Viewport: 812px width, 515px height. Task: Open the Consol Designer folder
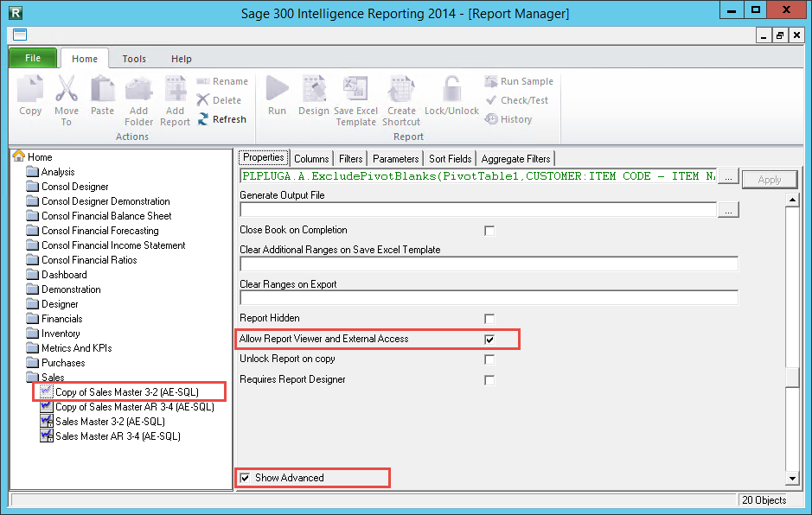[67, 187]
